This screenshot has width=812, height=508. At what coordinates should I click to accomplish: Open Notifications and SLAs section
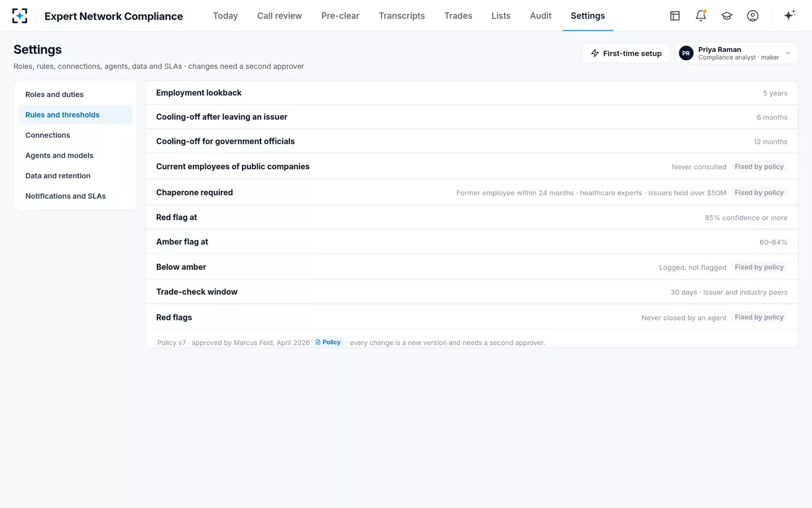click(x=76, y=196)
